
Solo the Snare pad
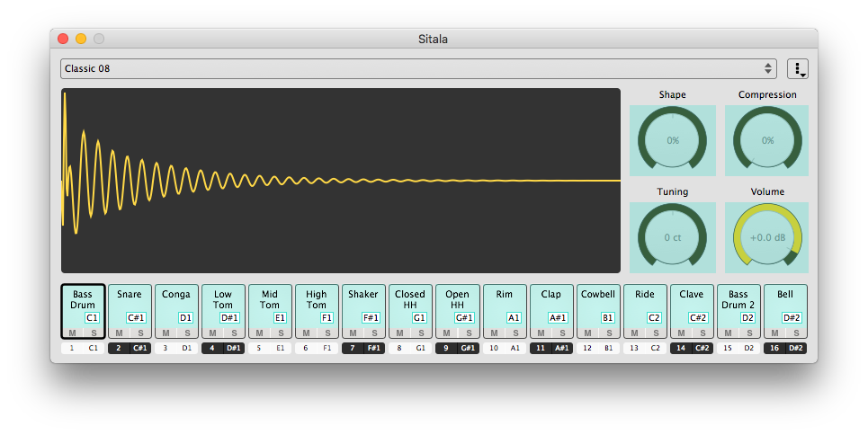tap(140, 333)
